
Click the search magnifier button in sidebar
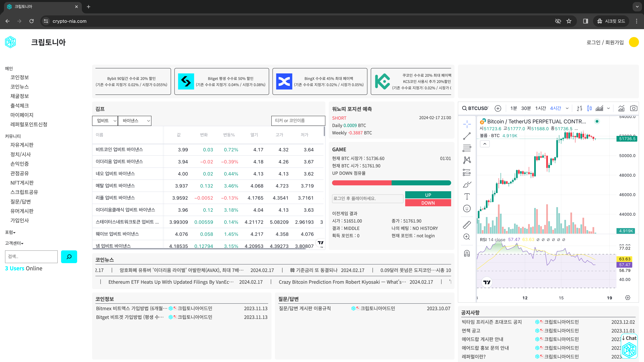coord(69,257)
